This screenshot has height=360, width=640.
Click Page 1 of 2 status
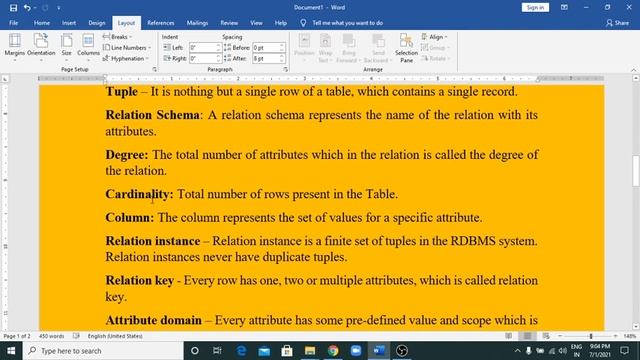click(17, 336)
